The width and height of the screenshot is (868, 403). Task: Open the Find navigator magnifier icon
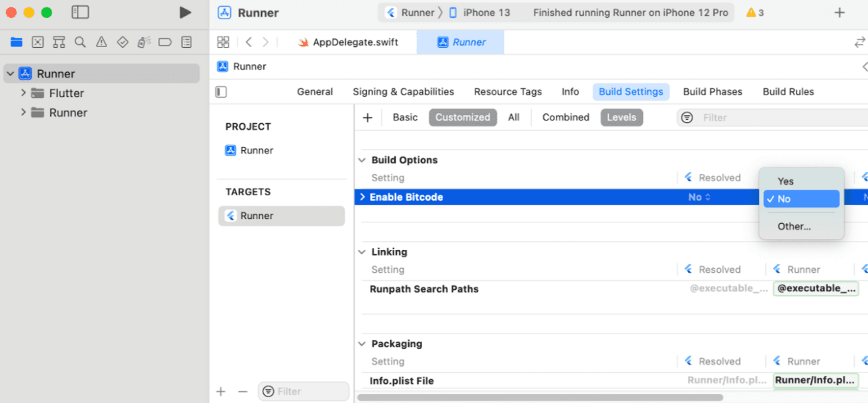coord(80,42)
